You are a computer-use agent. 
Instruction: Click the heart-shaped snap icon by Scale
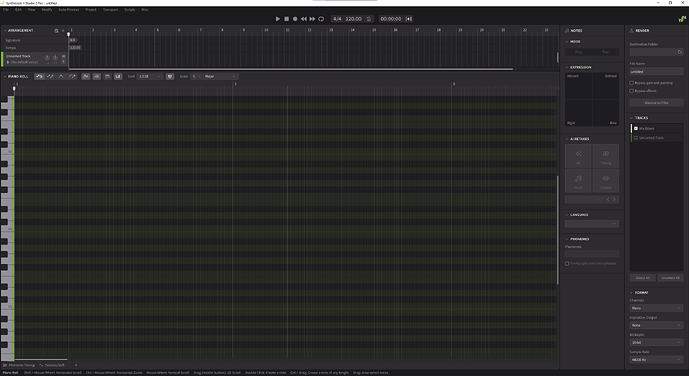pos(170,76)
